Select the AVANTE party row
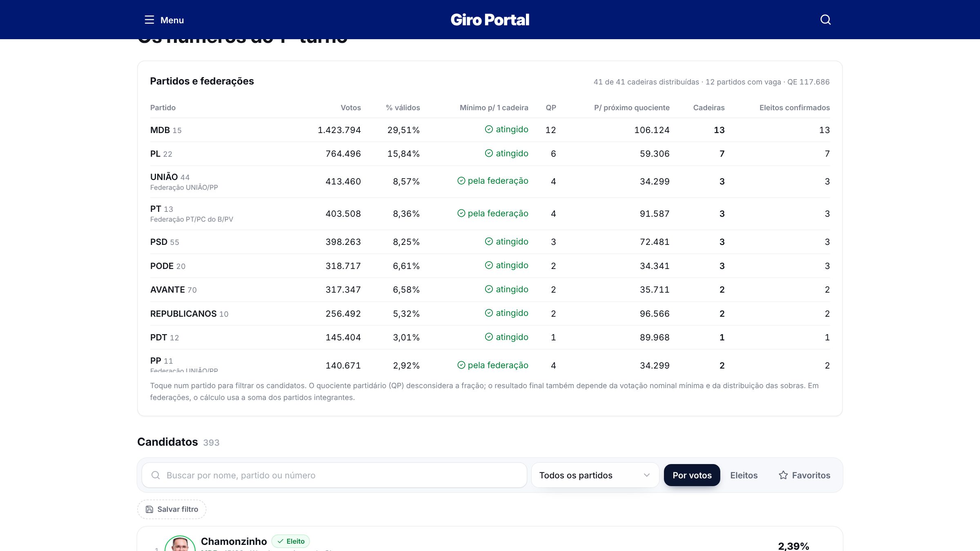The width and height of the screenshot is (980, 551). point(490,290)
